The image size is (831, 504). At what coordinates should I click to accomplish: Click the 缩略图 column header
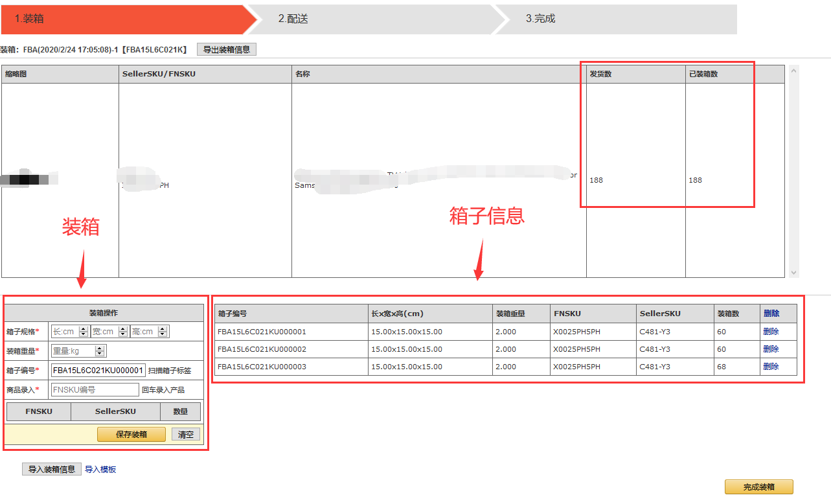tap(60, 74)
